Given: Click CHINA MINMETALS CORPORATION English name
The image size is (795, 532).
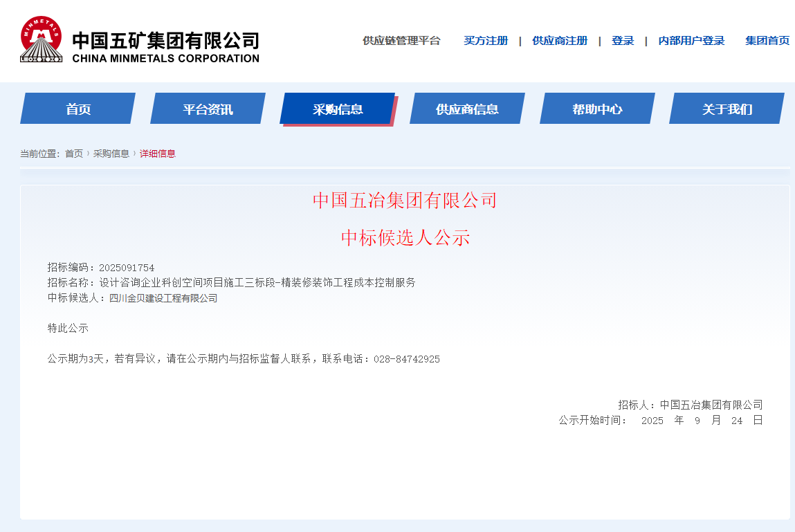Looking at the screenshot, I should (166, 58).
